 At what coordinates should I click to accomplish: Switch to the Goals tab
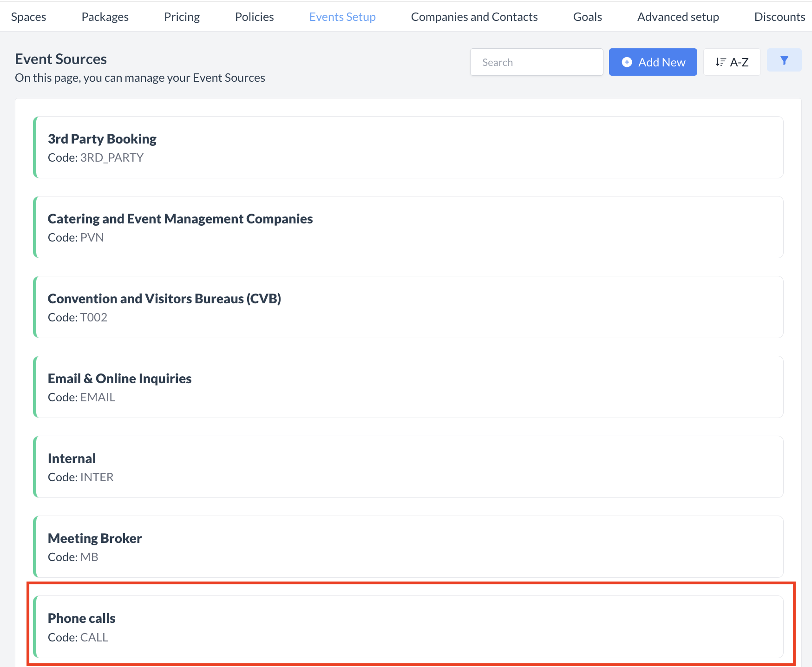587,17
